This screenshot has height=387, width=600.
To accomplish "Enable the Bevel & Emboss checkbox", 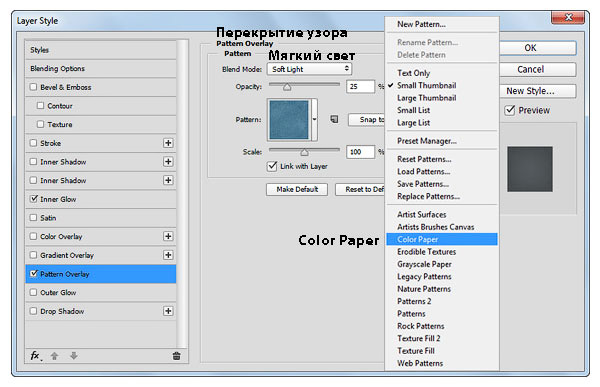I will [33, 87].
